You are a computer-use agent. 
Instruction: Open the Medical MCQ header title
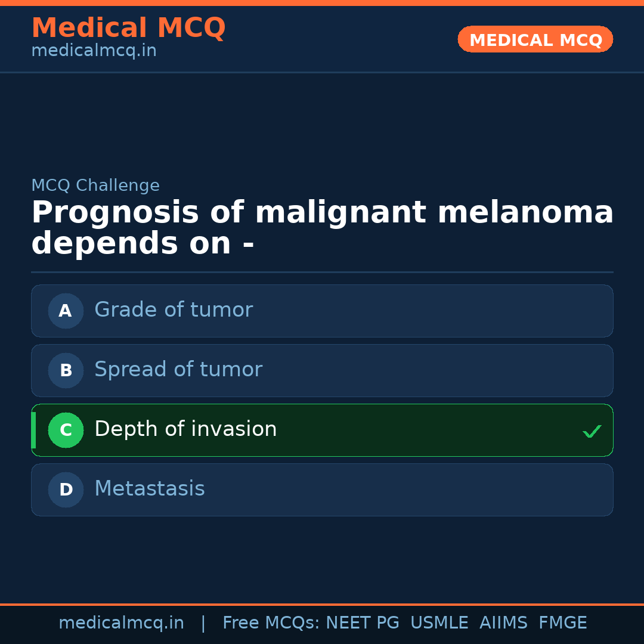point(128,28)
